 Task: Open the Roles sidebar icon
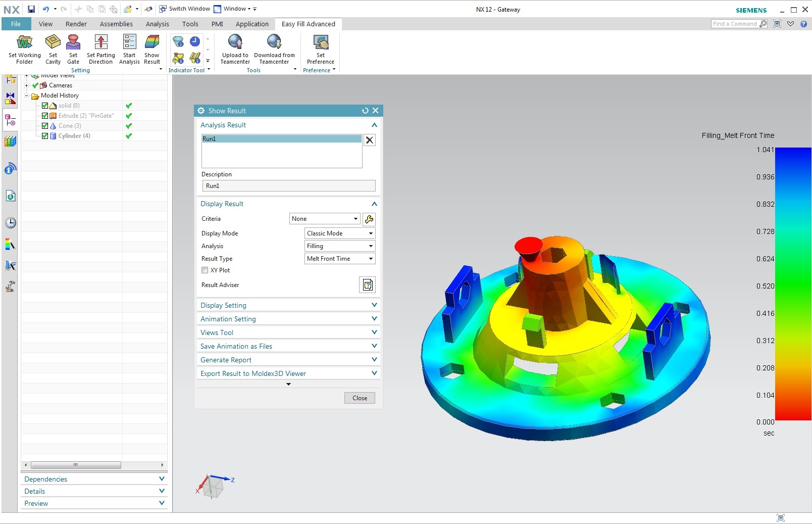(x=10, y=287)
